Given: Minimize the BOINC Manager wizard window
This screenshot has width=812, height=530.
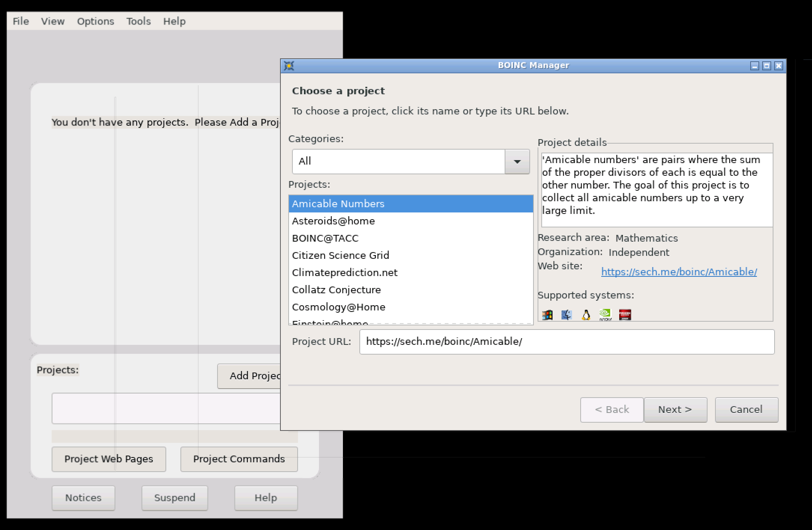Looking at the screenshot, I should coord(755,66).
